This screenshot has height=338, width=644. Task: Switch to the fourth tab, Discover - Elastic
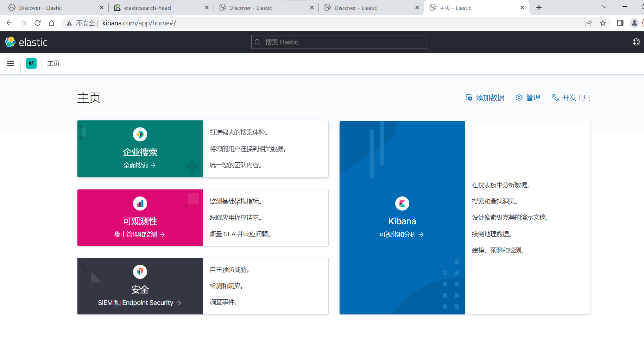[x=371, y=8]
